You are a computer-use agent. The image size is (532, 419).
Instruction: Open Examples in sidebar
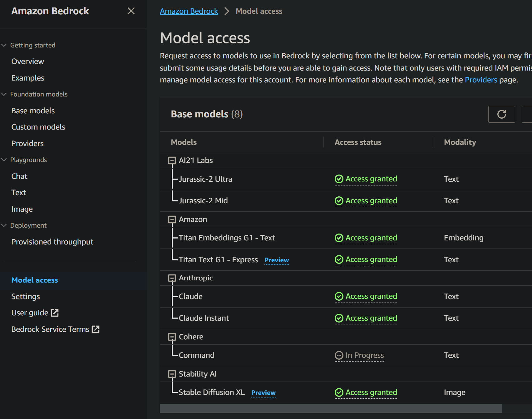click(28, 78)
